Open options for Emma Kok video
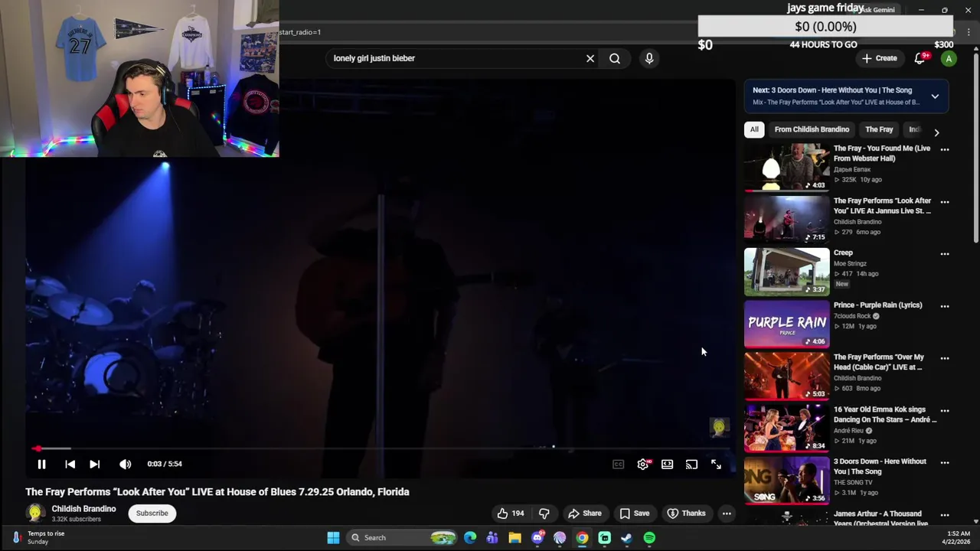Image resolution: width=980 pixels, height=551 pixels. click(945, 410)
